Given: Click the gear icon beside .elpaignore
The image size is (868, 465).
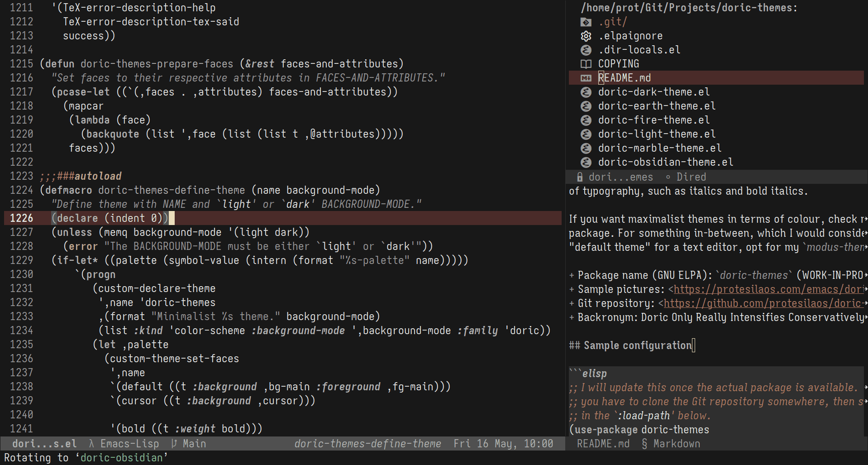Looking at the screenshot, I should click(586, 36).
